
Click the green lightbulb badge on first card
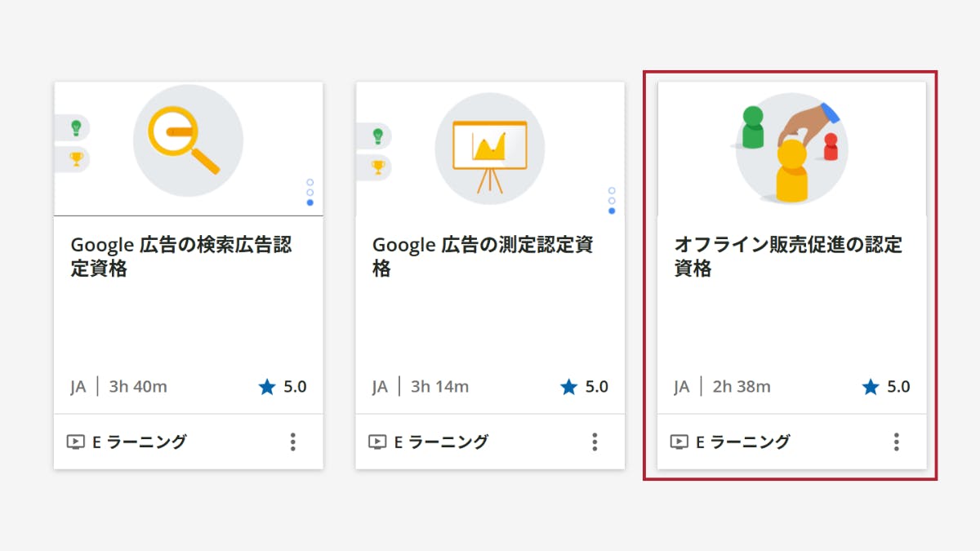[76, 128]
